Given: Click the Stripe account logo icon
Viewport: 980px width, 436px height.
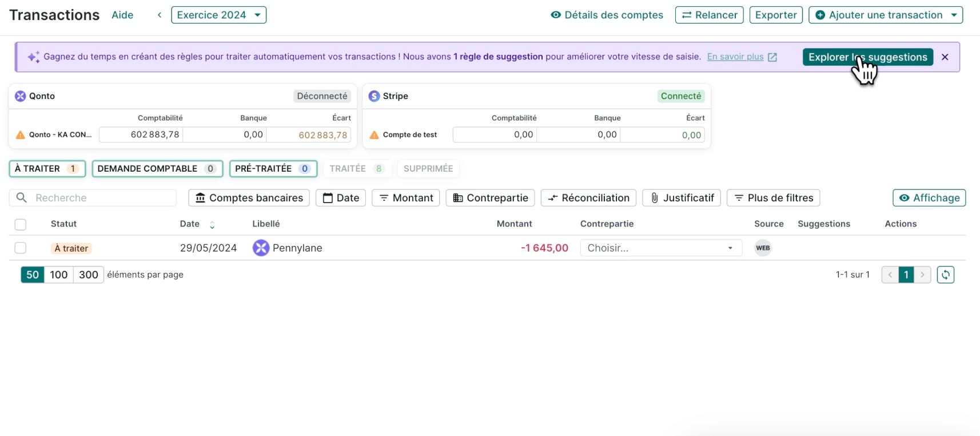Looking at the screenshot, I should click(x=374, y=96).
